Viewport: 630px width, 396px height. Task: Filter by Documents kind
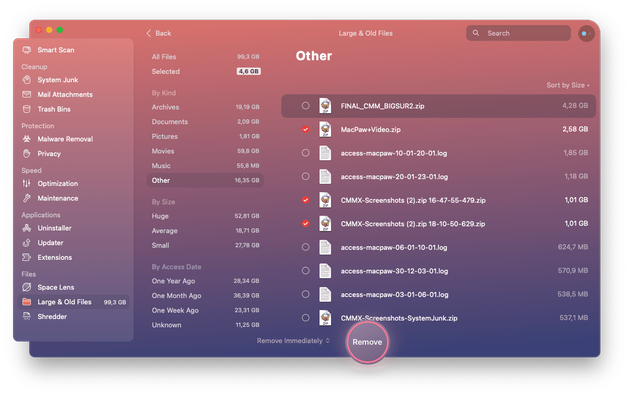point(205,122)
